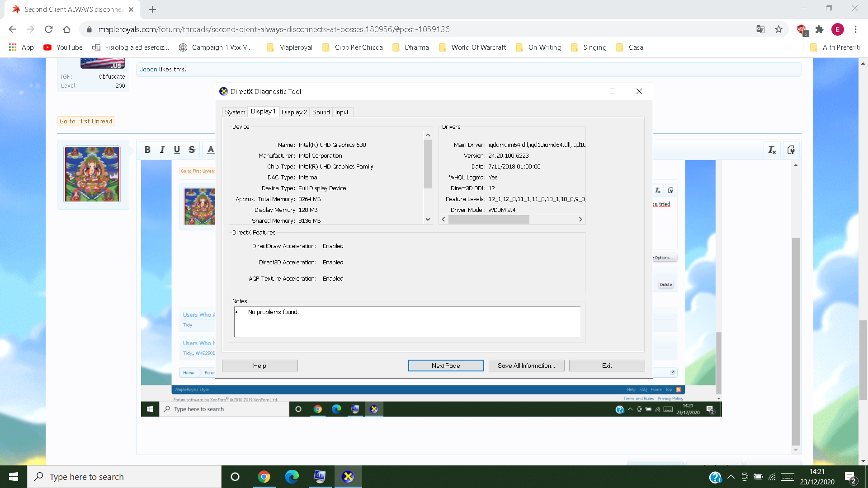The width and height of the screenshot is (868, 488).
Task: Open the YouTube bookmark
Action: coord(63,47)
